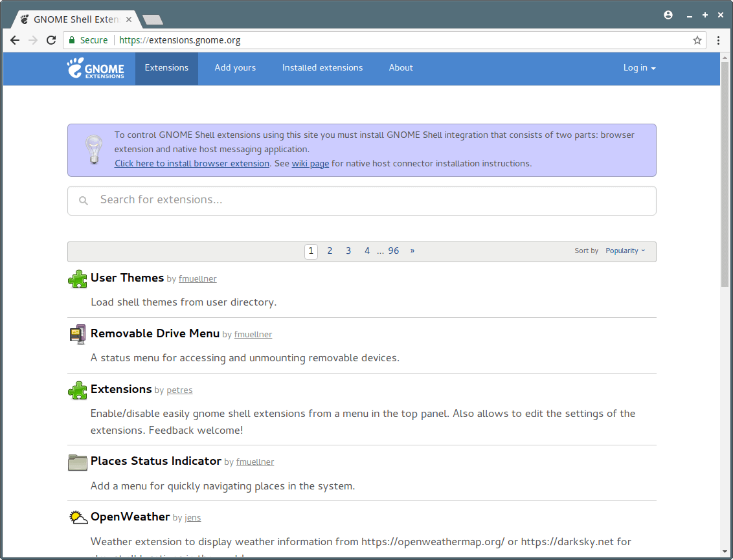Go to page 2 of results
Image resolution: width=733 pixels, height=560 pixels.
point(330,251)
